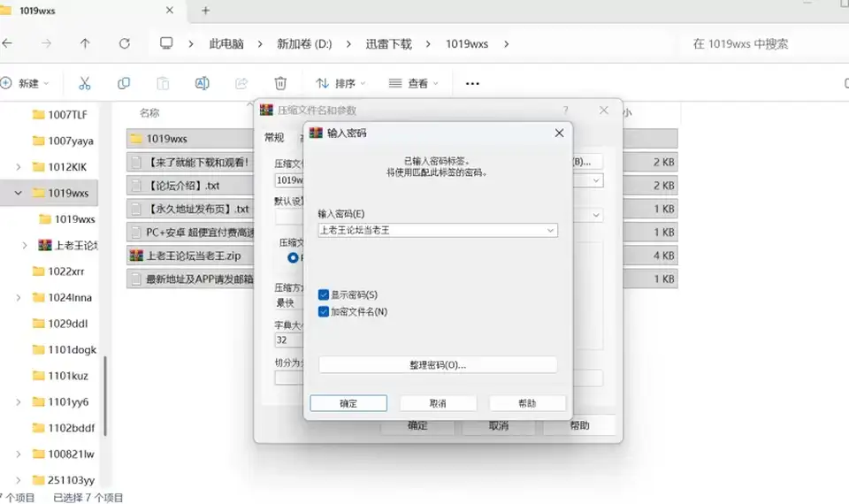849x504 pixels.
Task: Open the 查看 view dropdown
Action: [414, 83]
